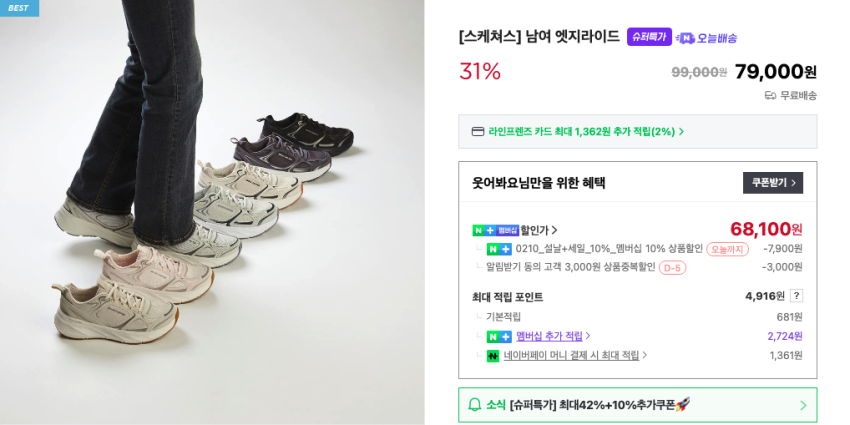Click the N+ icon by 0210 설날 discount

pos(499,249)
